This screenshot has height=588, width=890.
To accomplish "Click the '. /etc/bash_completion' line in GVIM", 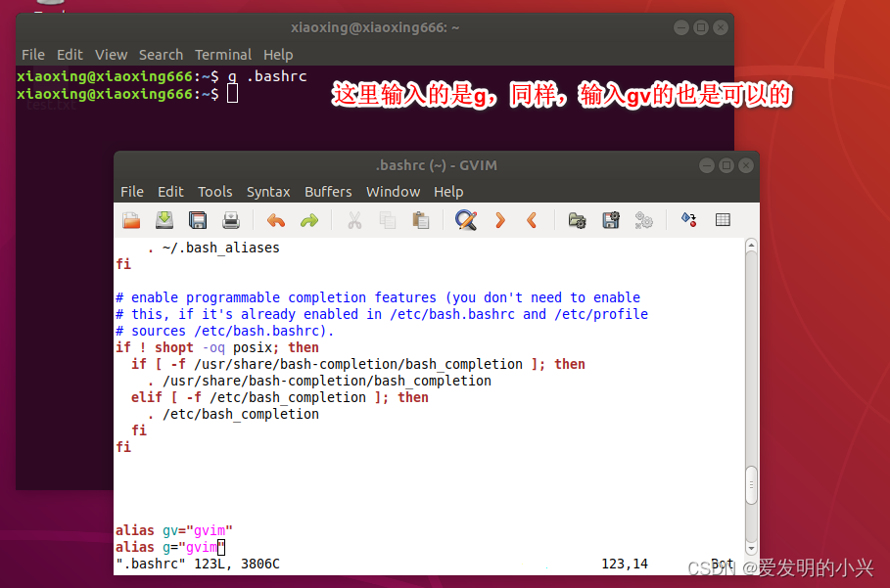I will (233, 415).
